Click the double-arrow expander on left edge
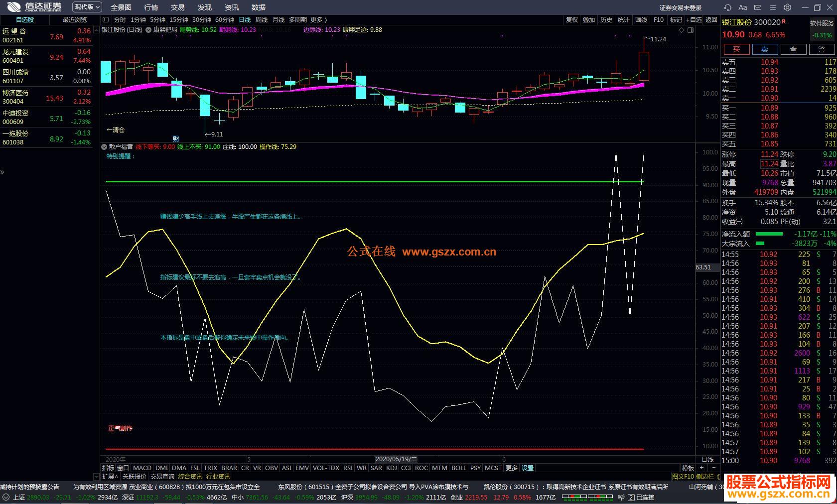 click(x=2, y=172)
